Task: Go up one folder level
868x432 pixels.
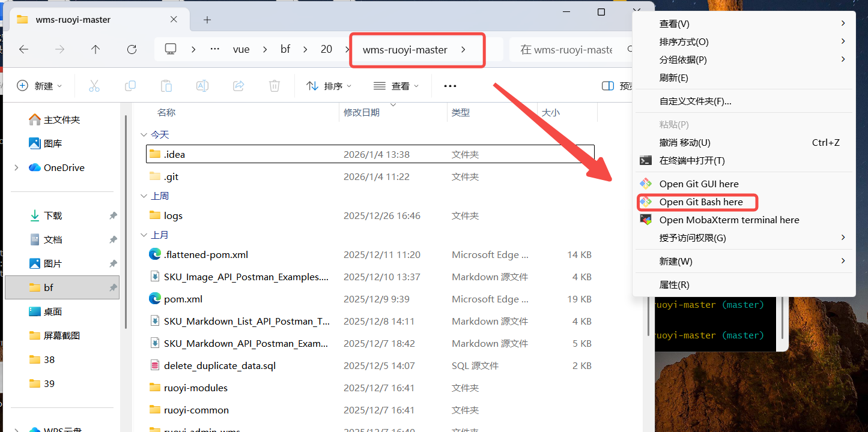Action: (x=96, y=49)
